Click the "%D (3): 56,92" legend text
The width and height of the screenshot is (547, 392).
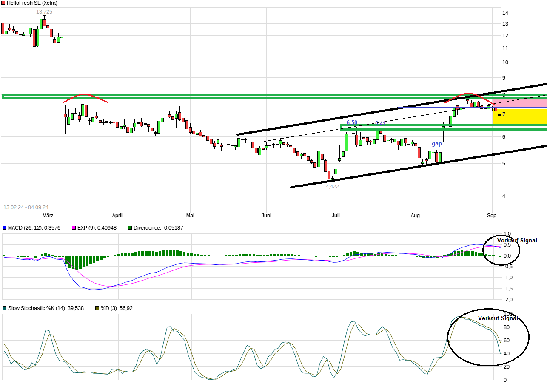[117, 308]
